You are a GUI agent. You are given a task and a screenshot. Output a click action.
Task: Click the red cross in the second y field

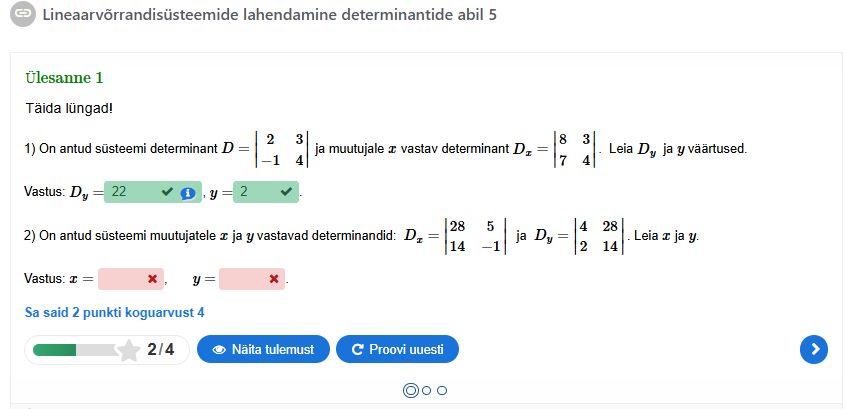pyautogui.click(x=273, y=279)
